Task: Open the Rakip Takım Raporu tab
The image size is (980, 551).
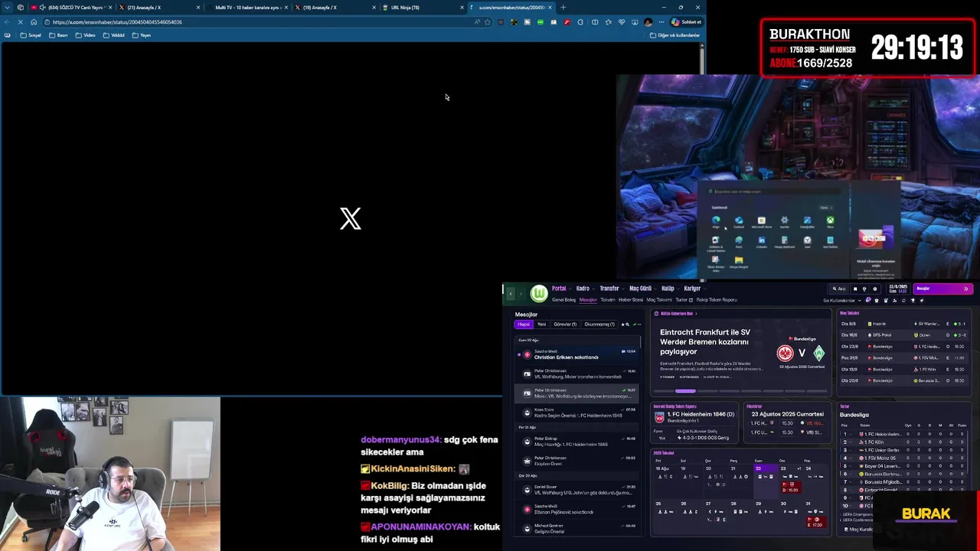Action: click(717, 300)
